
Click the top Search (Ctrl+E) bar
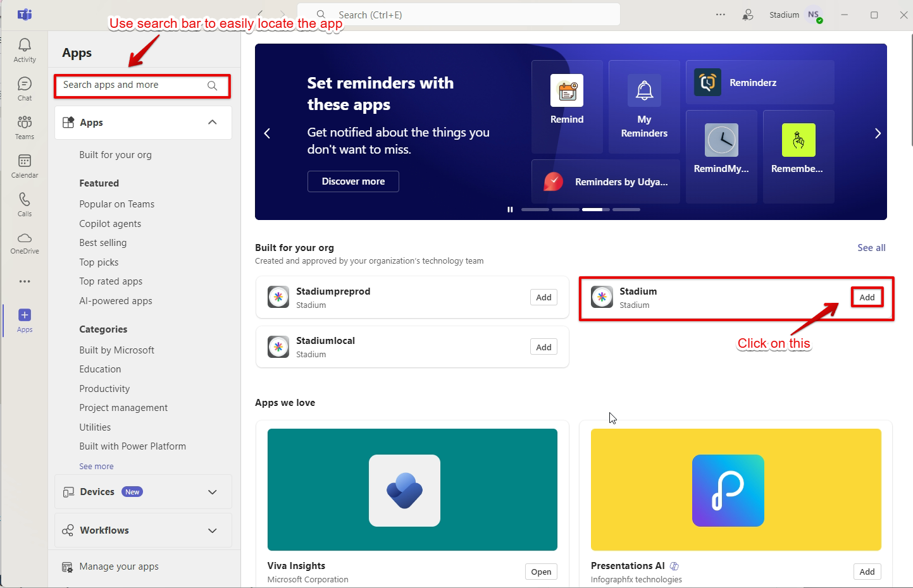click(x=459, y=15)
